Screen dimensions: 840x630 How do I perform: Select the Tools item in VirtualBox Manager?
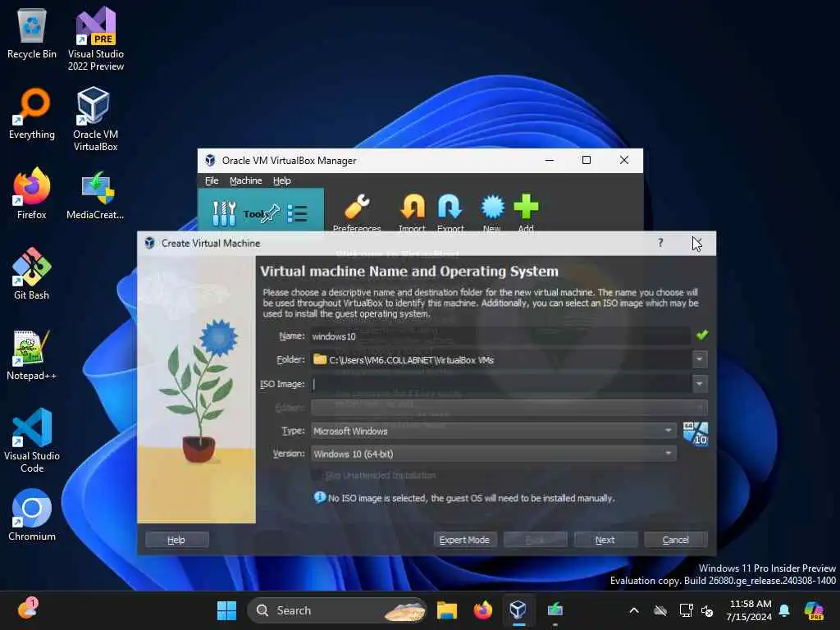click(260, 209)
